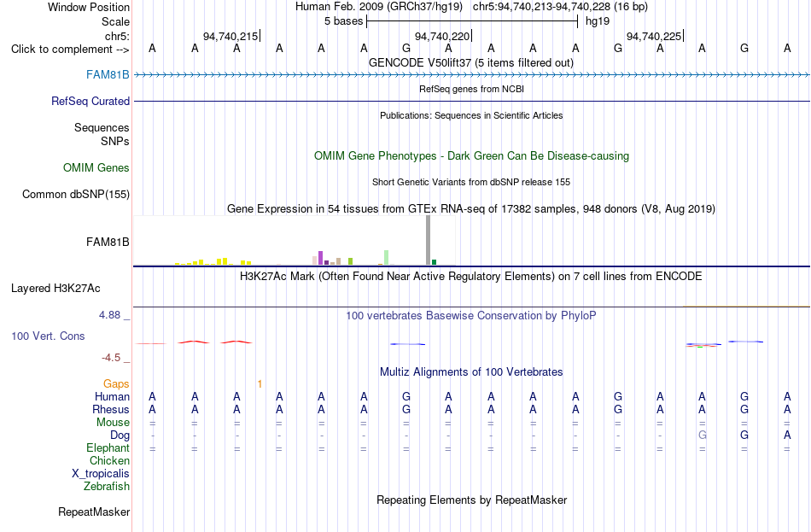Viewport: 811px width, 532px height.
Task: Open the RefSeq Curated track label
Action: [x=90, y=101]
